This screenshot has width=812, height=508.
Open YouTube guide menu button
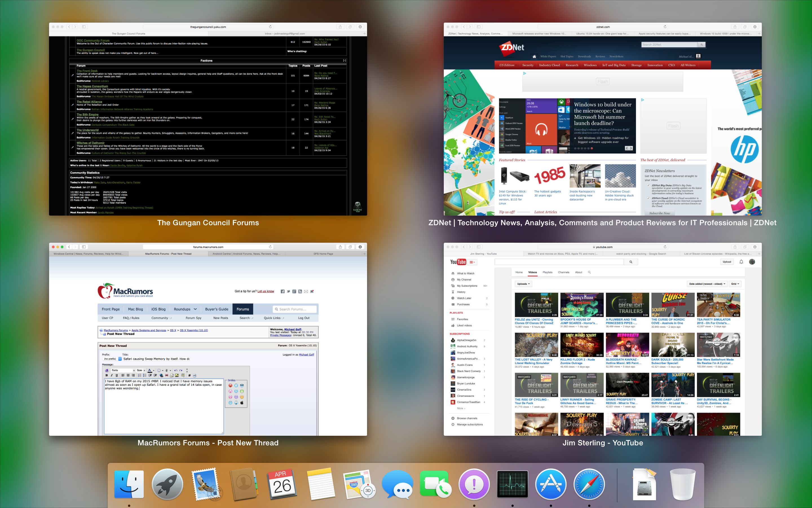472,262
